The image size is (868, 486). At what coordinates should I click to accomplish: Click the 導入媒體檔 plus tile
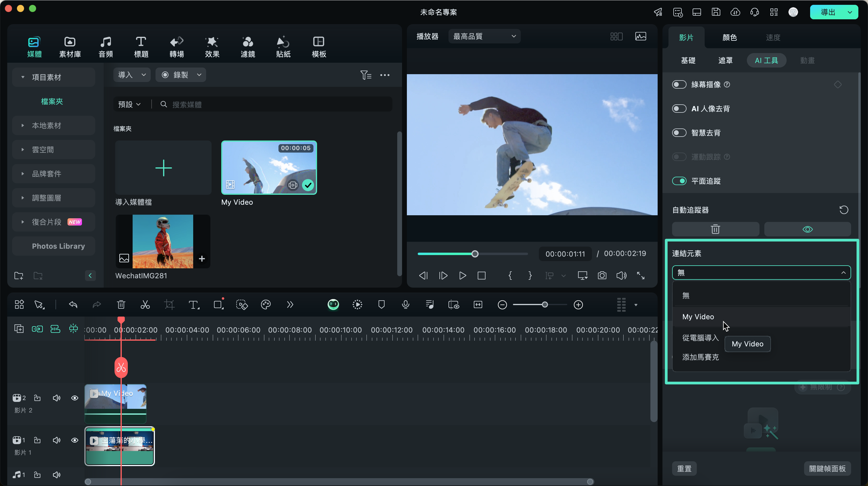(163, 168)
